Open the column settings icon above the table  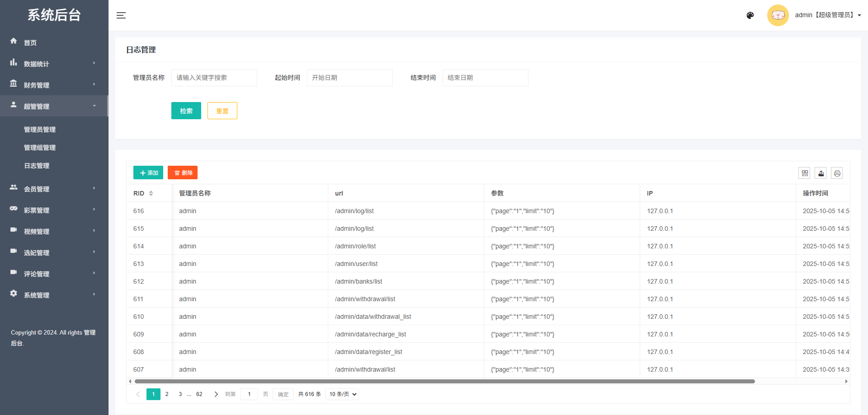(805, 173)
